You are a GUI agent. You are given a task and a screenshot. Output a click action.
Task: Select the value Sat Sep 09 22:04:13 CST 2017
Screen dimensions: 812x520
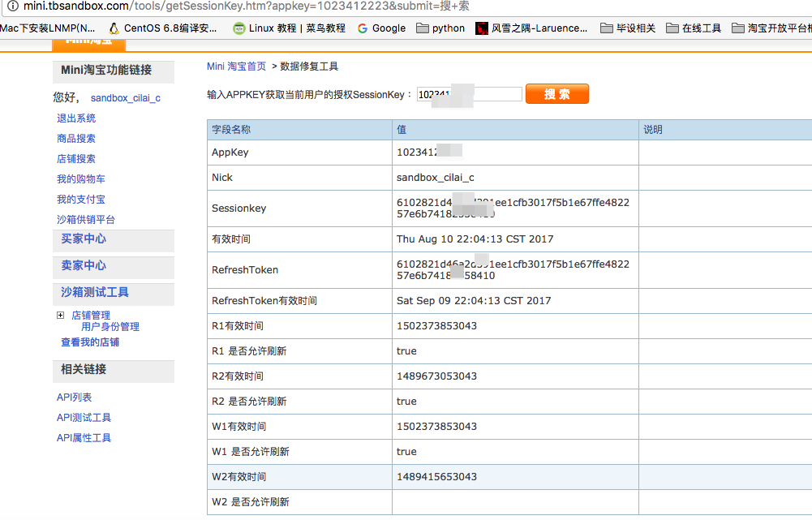click(474, 301)
